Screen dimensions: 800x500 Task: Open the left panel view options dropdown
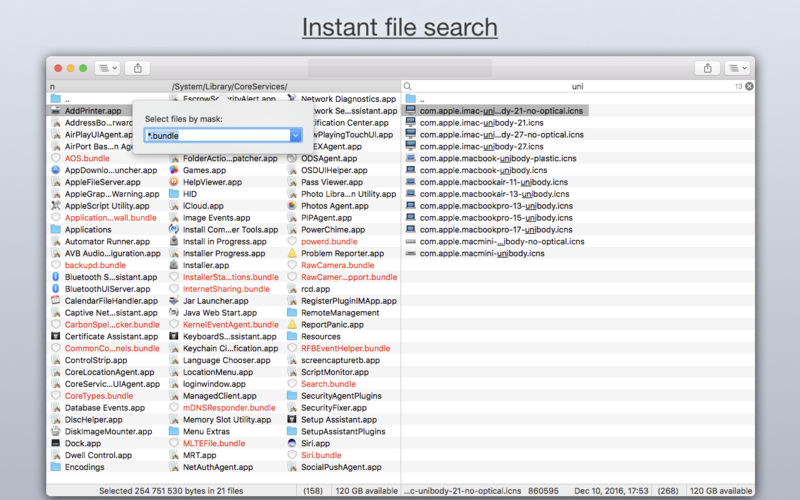[107, 68]
